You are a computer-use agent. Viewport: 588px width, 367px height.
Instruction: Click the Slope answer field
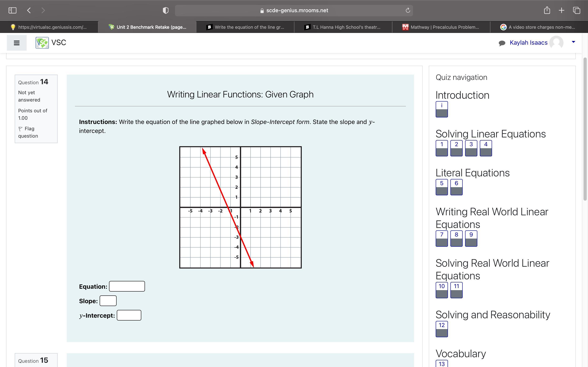(108, 301)
